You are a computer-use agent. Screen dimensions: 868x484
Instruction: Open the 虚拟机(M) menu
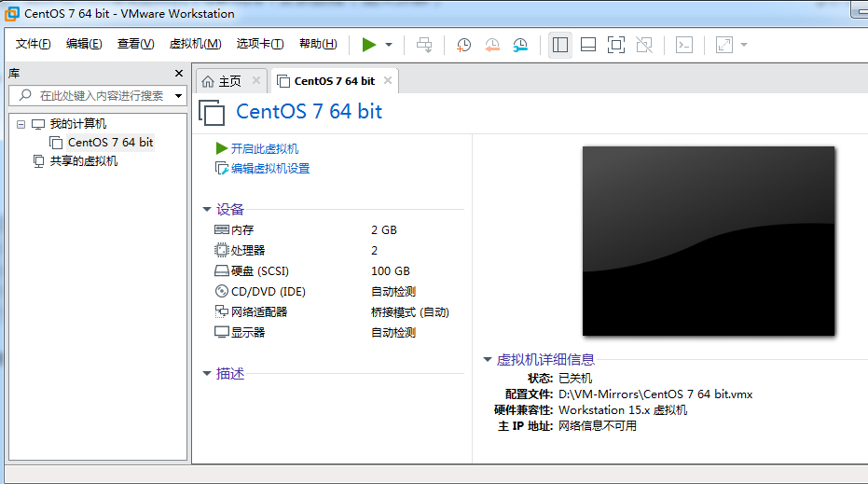(196, 44)
